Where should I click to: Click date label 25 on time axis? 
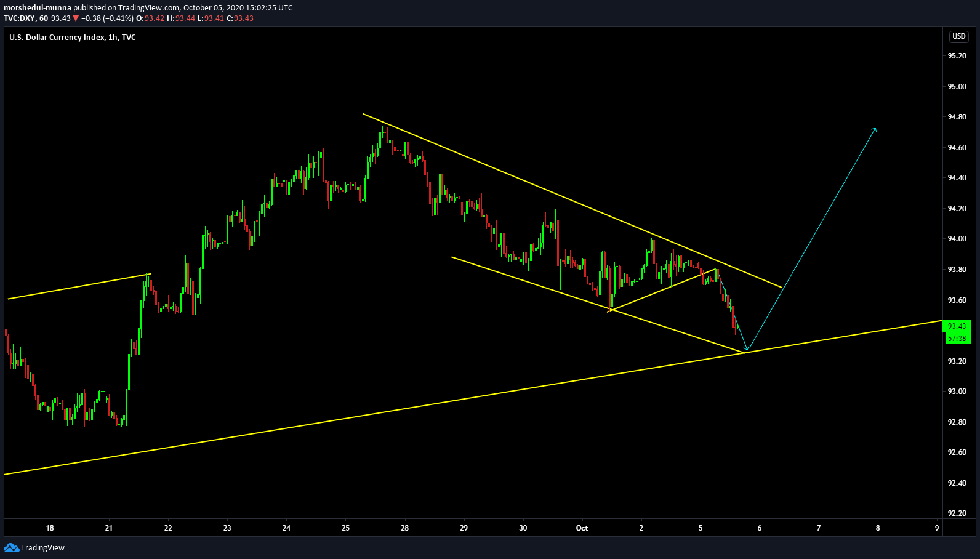(x=345, y=528)
